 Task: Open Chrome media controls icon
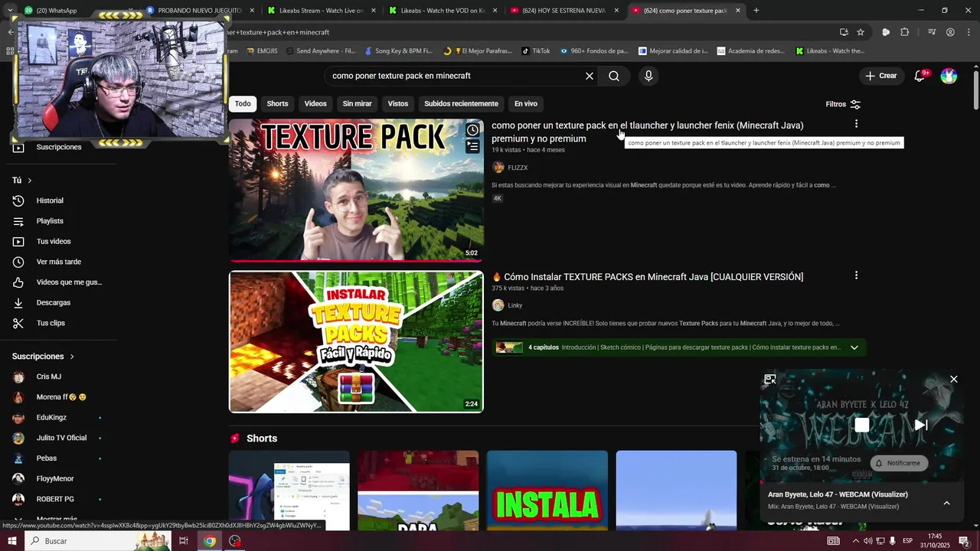932,32
